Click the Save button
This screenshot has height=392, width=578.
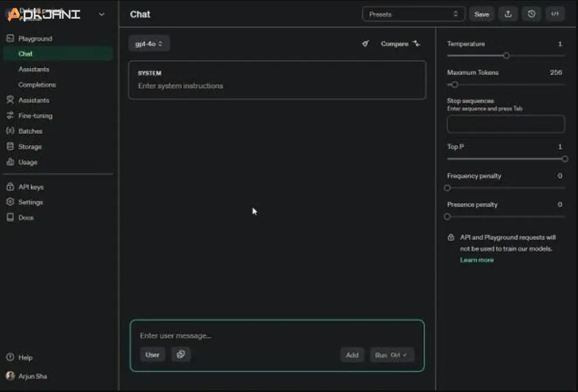click(x=481, y=14)
